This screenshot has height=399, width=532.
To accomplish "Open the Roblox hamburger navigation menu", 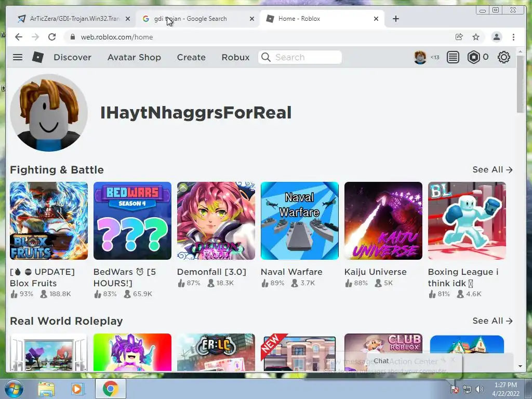I will click(x=18, y=57).
